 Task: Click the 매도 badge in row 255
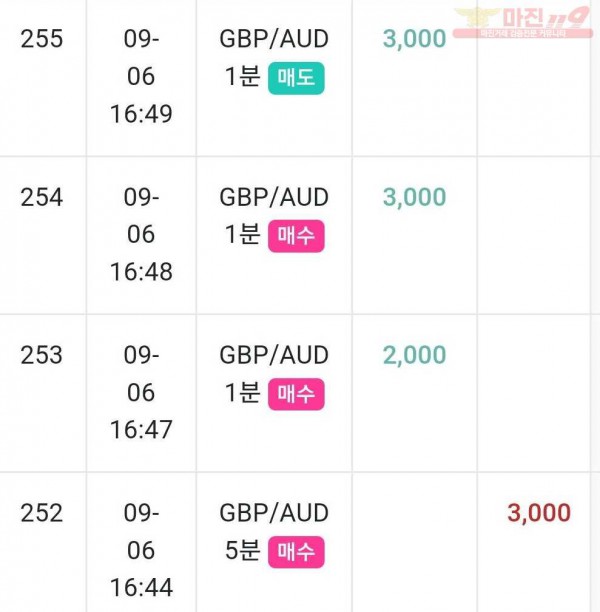(x=296, y=78)
